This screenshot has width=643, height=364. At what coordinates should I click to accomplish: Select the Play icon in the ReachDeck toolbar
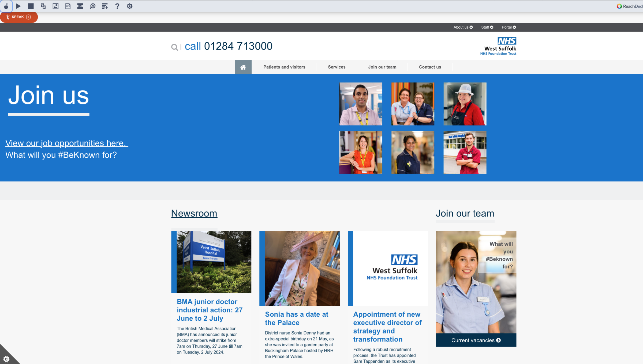(x=18, y=6)
